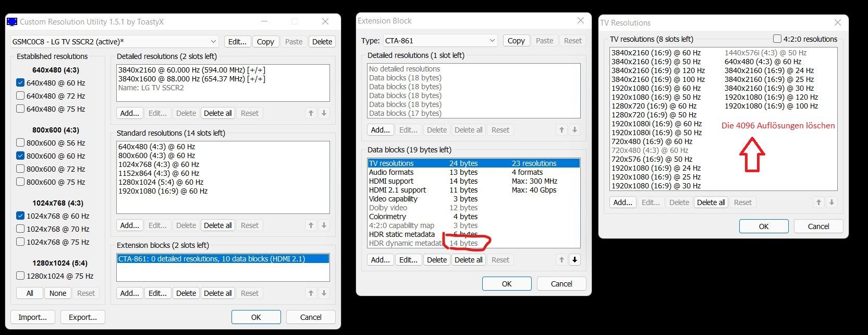Viewport: 868px width, 335px height.
Task: Move detailed resolution down arrow in CRU window
Action: tap(324, 113)
